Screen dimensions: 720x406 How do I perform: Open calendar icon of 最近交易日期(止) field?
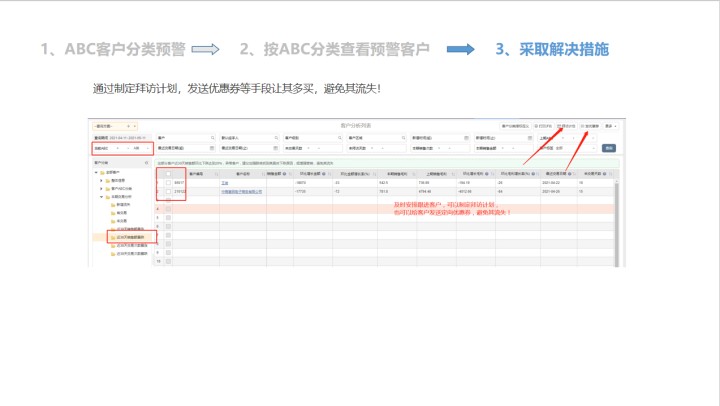[x=276, y=148]
